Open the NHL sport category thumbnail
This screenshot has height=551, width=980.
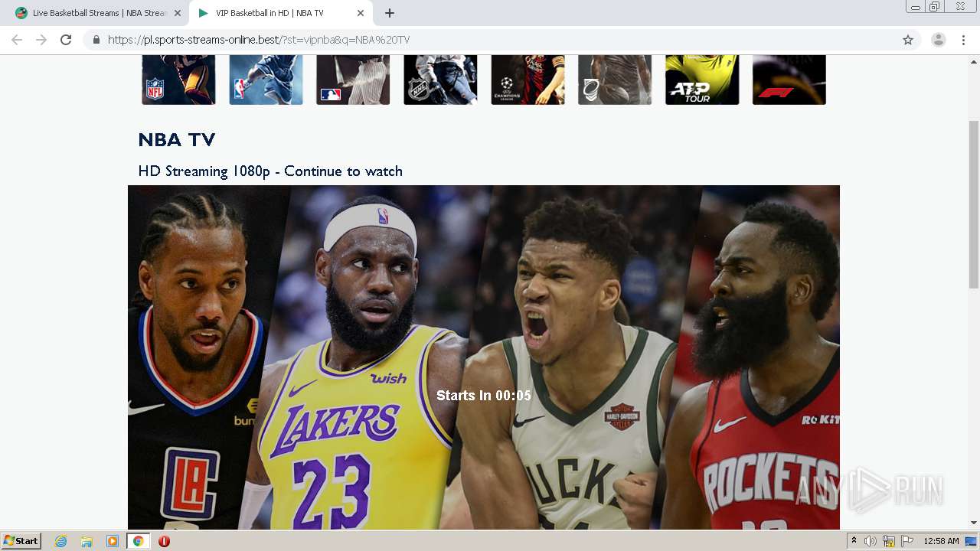click(x=440, y=80)
